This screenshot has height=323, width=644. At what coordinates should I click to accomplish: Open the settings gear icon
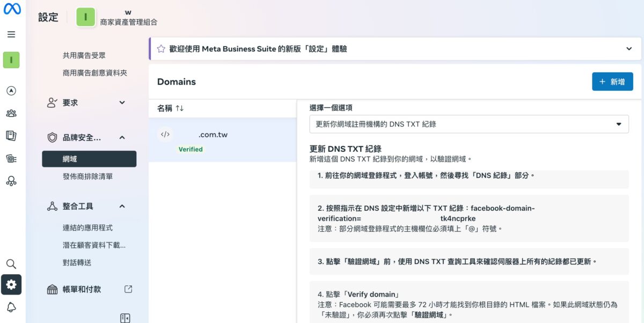(x=11, y=285)
